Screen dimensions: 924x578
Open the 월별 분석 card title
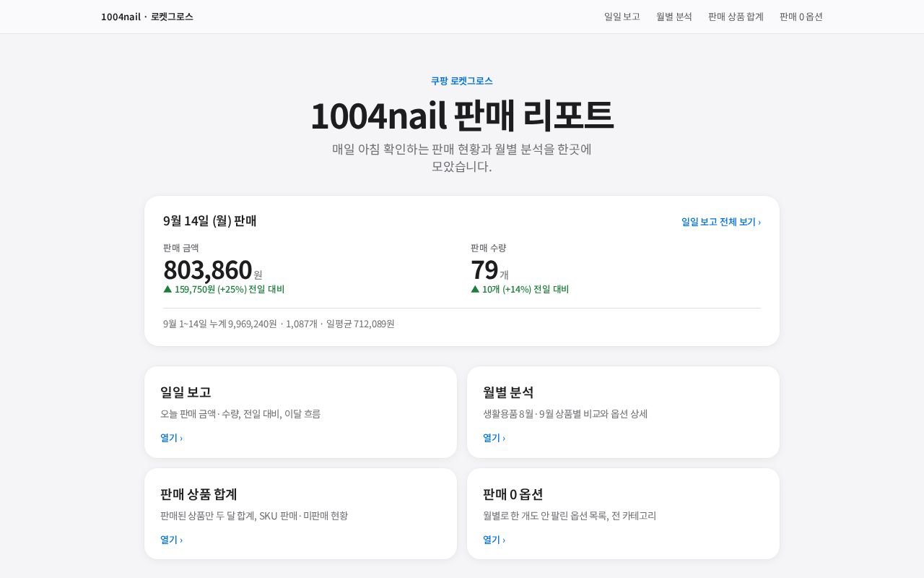point(508,392)
